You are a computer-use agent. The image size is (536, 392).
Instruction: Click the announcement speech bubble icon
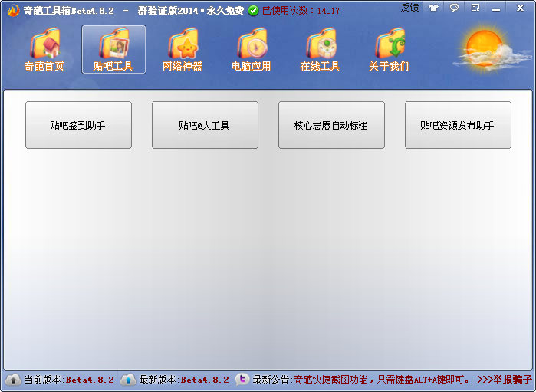click(x=242, y=380)
